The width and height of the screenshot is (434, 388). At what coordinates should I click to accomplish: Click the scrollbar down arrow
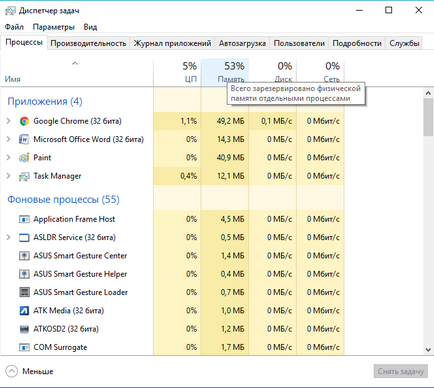pyautogui.click(x=428, y=350)
